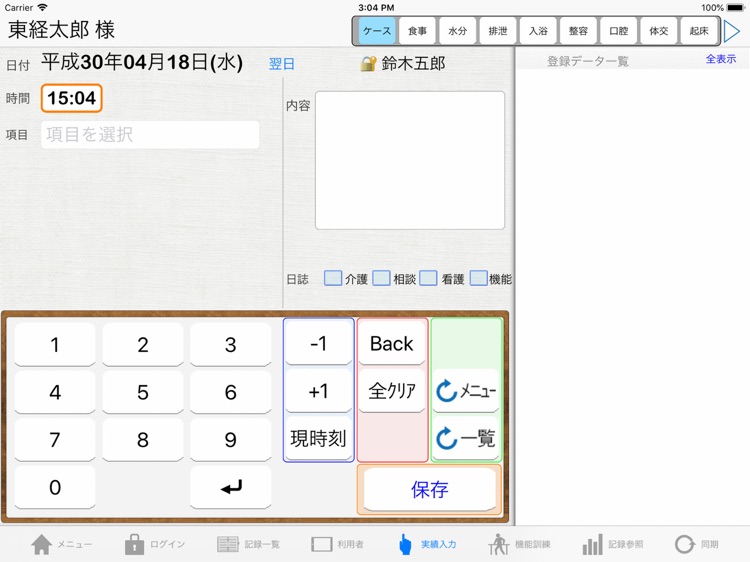The image size is (750, 562).
Task: Tap keypad number 8
Action: [143, 440]
